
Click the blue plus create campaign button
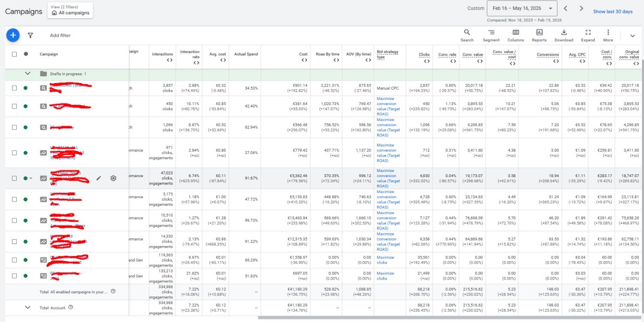[x=13, y=35]
